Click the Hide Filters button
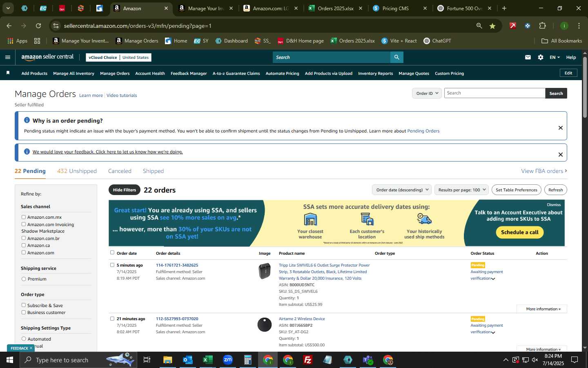This screenshot has height=368, width=588. click(125, 190)
